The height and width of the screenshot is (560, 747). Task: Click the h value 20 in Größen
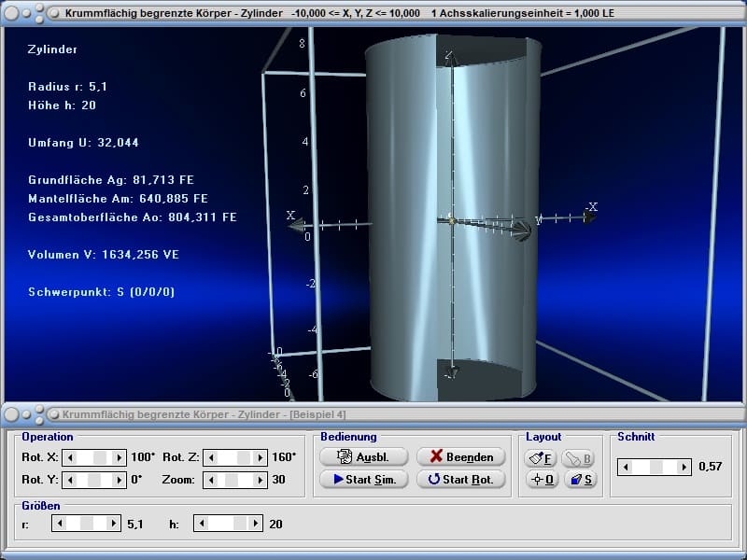coord(275,524)
